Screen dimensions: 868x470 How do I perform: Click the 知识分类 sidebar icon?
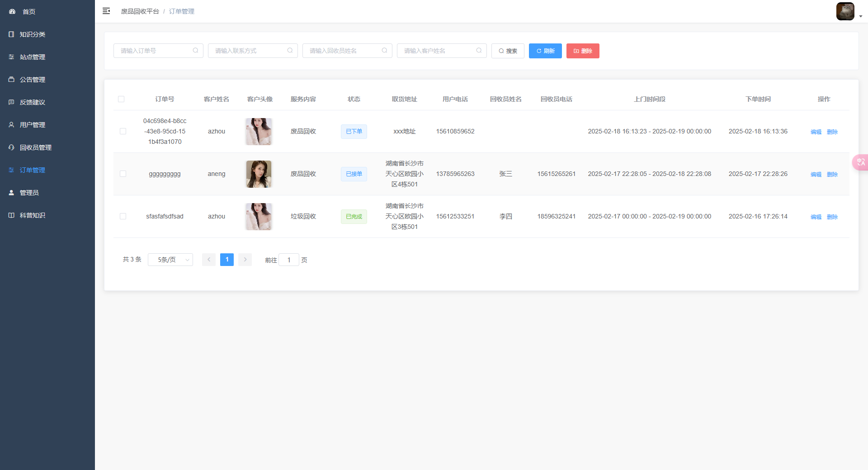[11, 34]
